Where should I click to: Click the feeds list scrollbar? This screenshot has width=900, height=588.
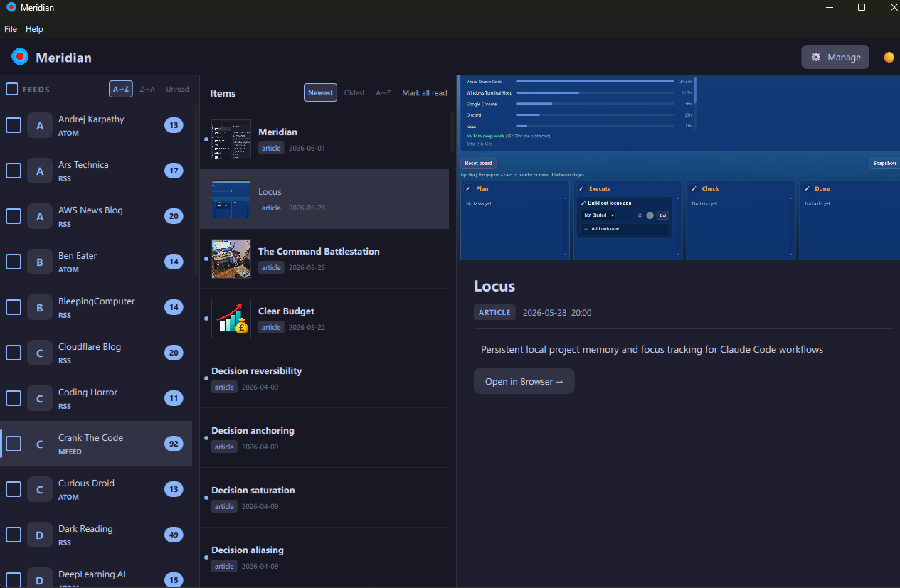tap(196, 190)
